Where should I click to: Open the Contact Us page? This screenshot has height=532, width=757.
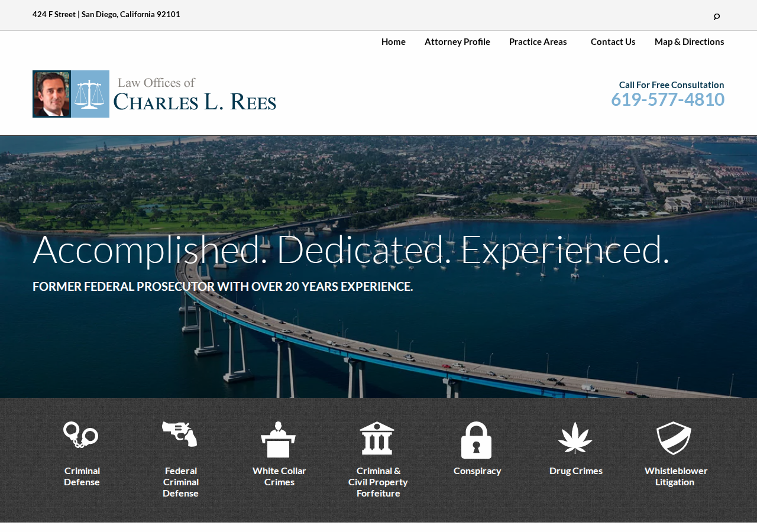point(613,41)
